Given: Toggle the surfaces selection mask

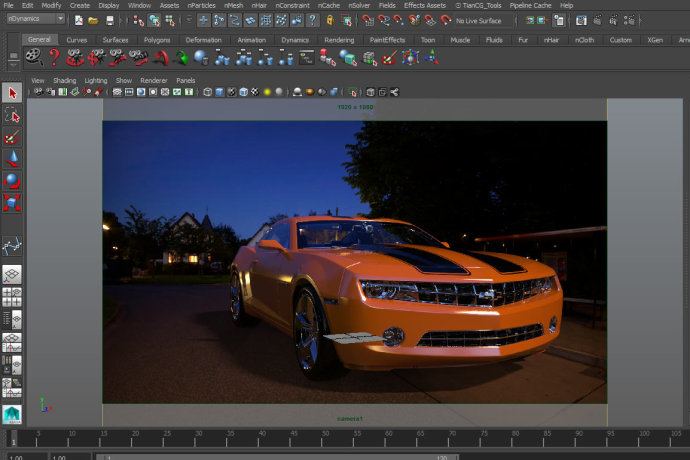Looking at the screenshot, I should click(x=250, y=20).
